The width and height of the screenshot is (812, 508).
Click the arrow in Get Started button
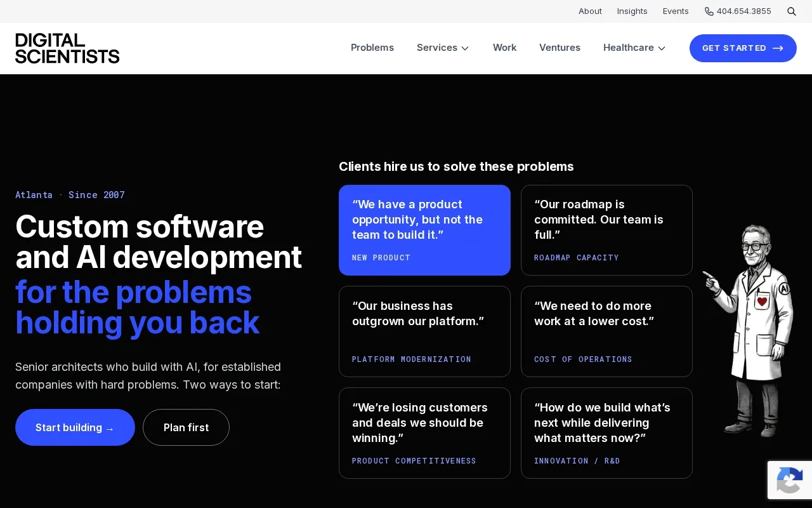point(778,48)
